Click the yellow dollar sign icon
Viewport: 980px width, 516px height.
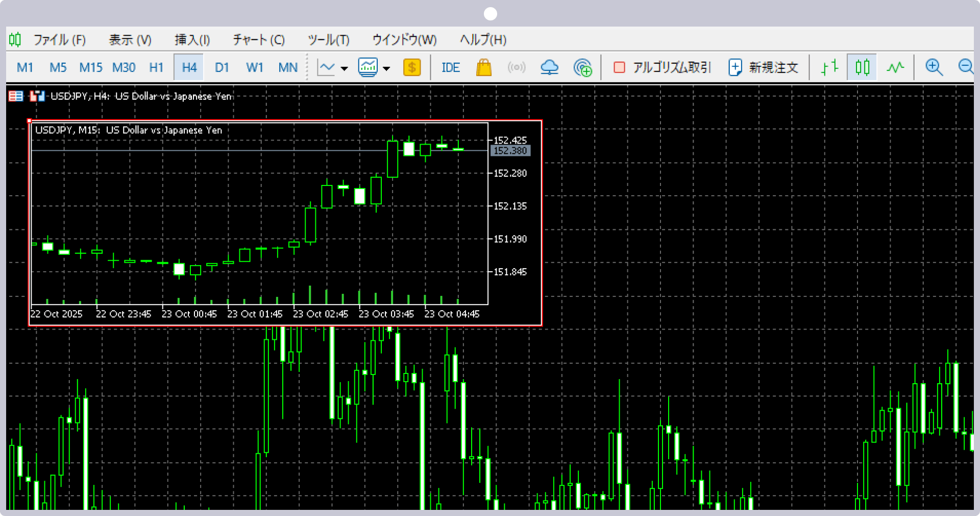[411, 67]
